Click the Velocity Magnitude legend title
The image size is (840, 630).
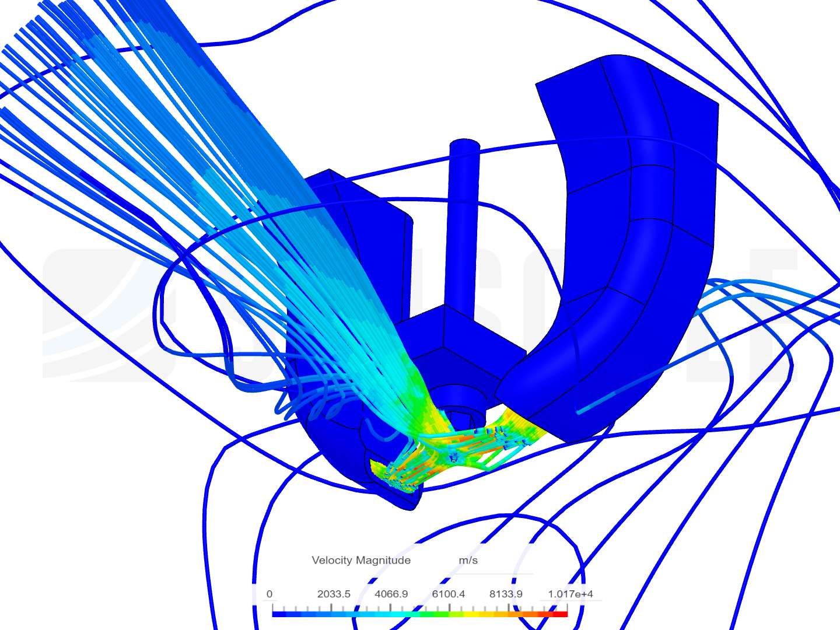pyautogui.click(x=361, y=560)
